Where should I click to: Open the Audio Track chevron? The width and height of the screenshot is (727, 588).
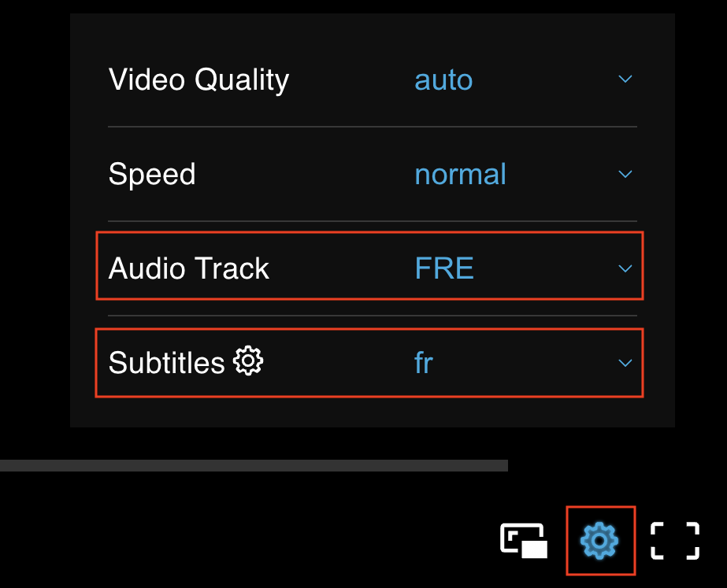[625, 268]
